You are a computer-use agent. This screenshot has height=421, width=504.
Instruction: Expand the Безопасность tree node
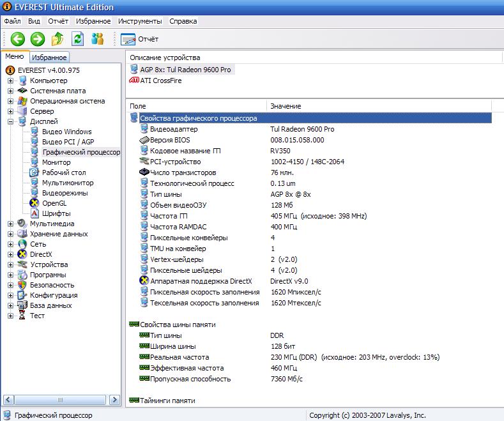pos(10,285)
